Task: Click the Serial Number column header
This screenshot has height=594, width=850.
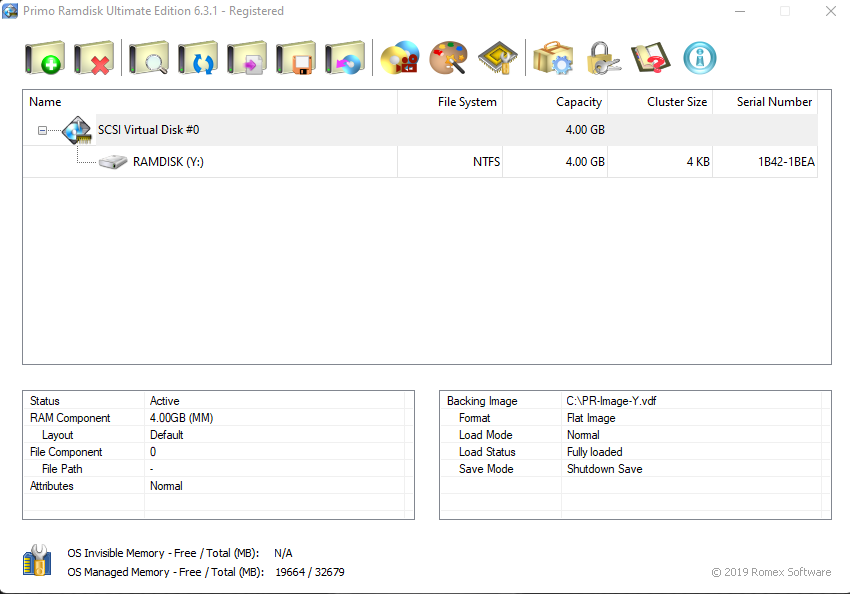Action: 774,102
